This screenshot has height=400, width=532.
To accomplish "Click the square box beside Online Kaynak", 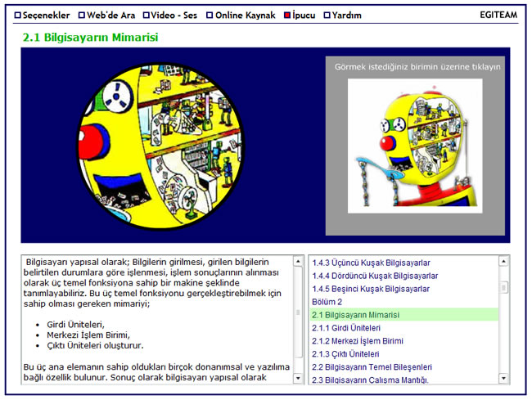I will pos(210,16).
